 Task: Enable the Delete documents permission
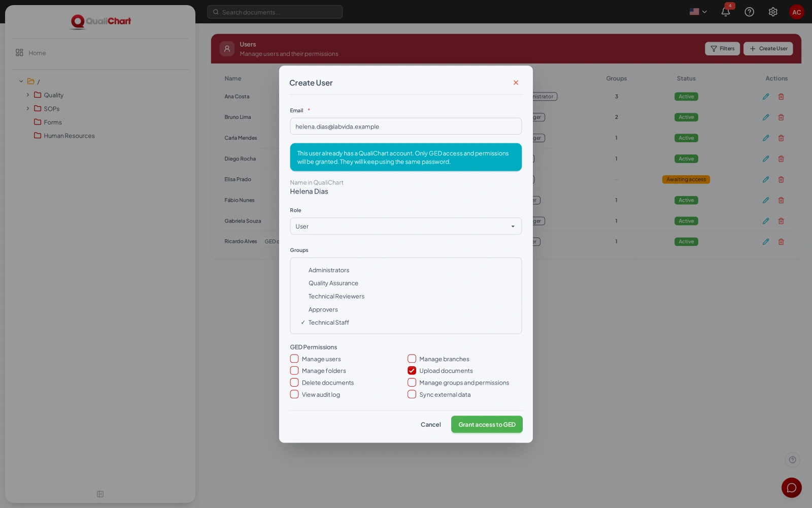click(x=294, y=383)
